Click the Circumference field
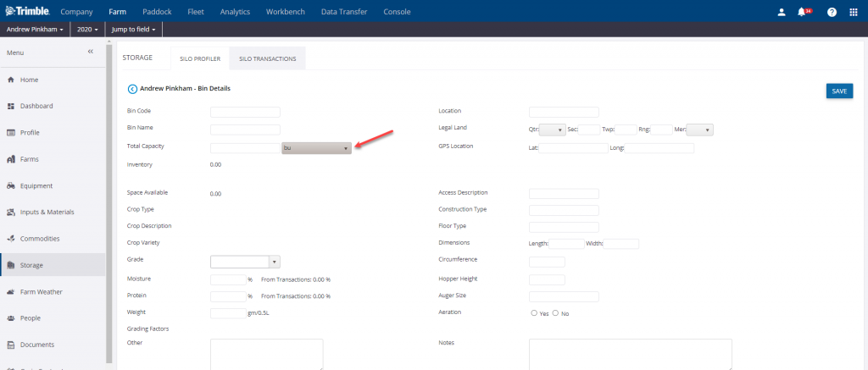This screenshot has width=868, height=370. pyautogui.click(x=547, y=262)
